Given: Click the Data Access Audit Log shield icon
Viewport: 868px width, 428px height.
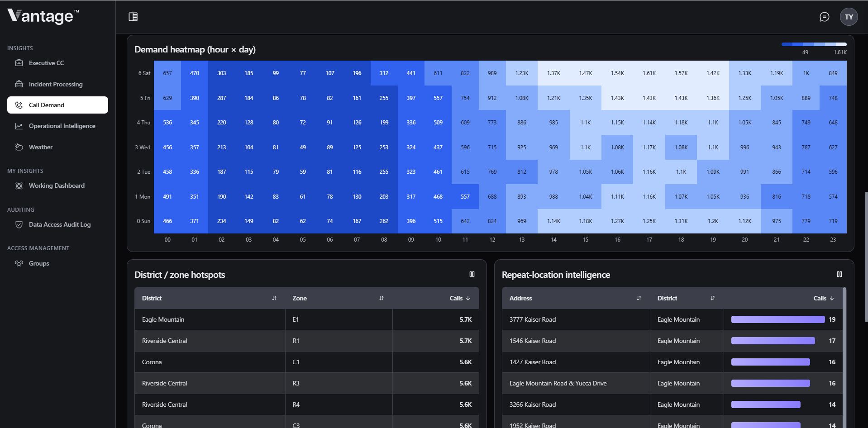Looking at the screenshot, I should pyautogui.click(x=19, y=225).
